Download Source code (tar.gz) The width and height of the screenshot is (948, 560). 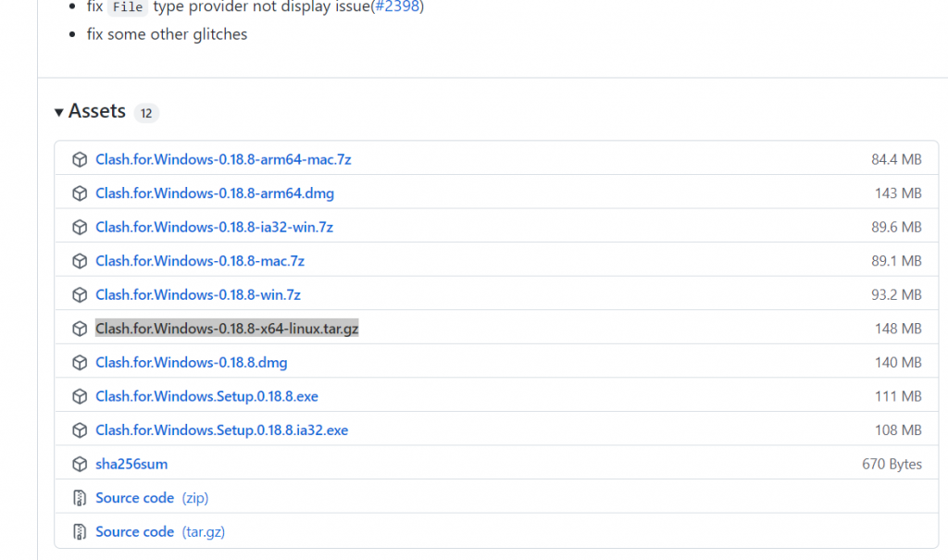click(160, 531)
